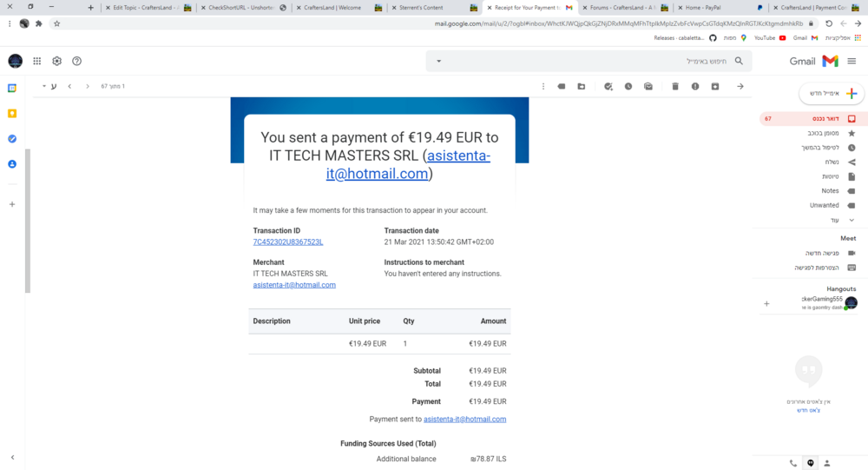This screenshot has height=470, width=868.
Task: Switch to the Home - PayPal browser tab
Action: click(703, 7)
